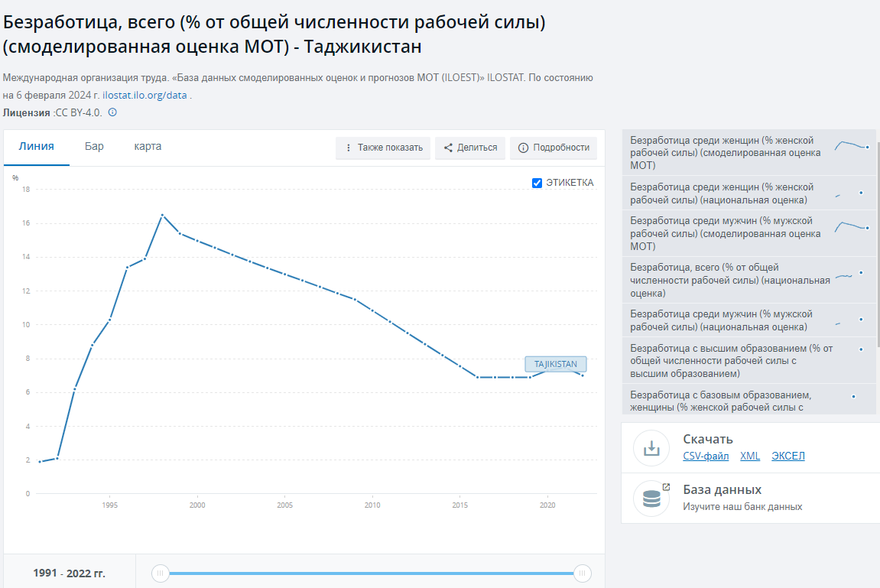
Task: Click the left handle of year range slider
Action: [160, 573]
